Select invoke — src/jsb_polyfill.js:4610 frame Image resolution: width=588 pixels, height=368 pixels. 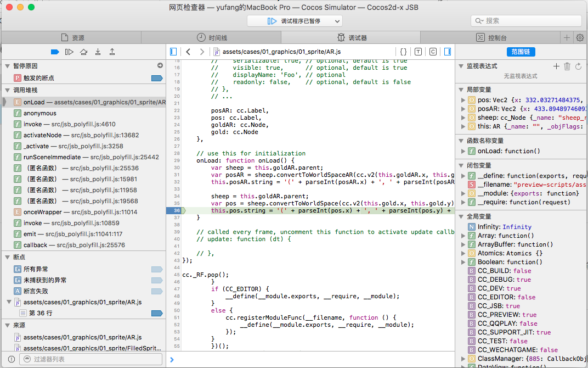coord(84,124)
